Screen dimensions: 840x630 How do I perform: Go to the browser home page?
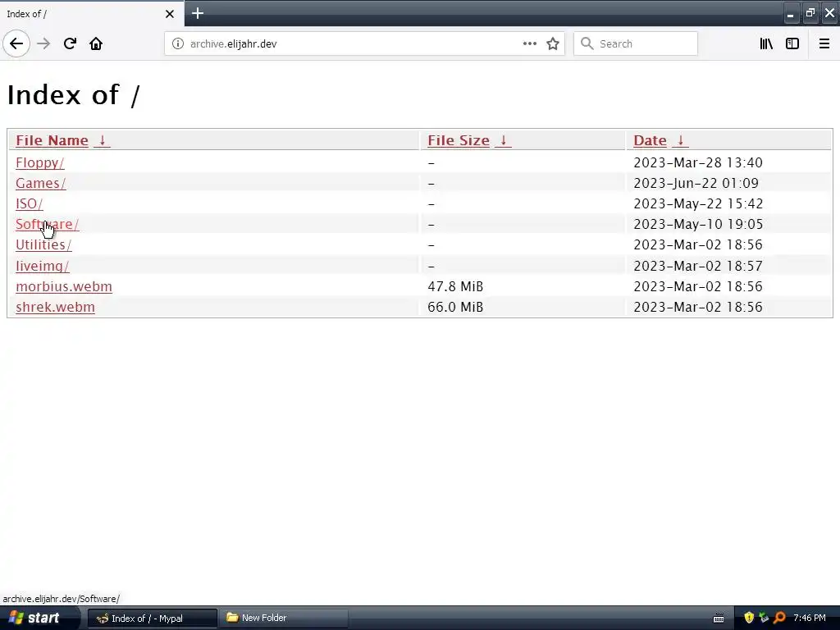[x=96, y=43]
